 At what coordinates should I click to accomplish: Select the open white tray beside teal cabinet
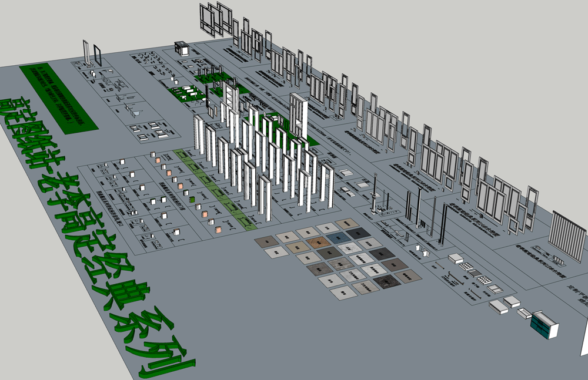point(524,313)
